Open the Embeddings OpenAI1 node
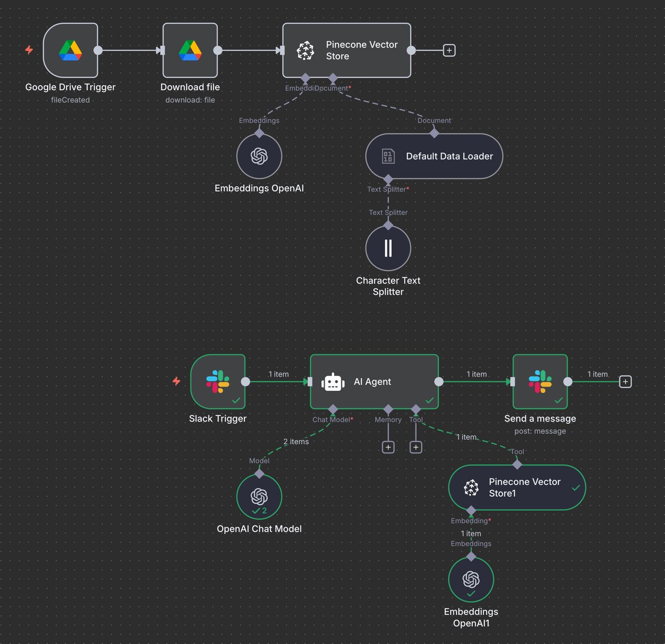This screenshot has height=644, width=665. tap(471, 579)
